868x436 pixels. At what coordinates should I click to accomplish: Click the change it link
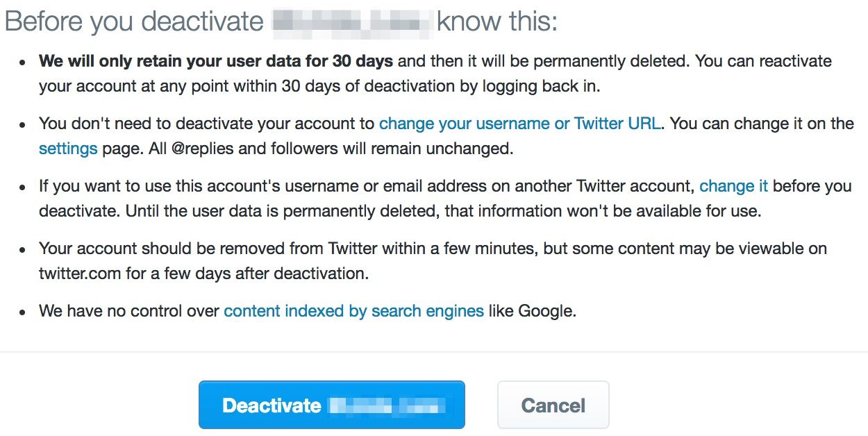pos(733,185)
